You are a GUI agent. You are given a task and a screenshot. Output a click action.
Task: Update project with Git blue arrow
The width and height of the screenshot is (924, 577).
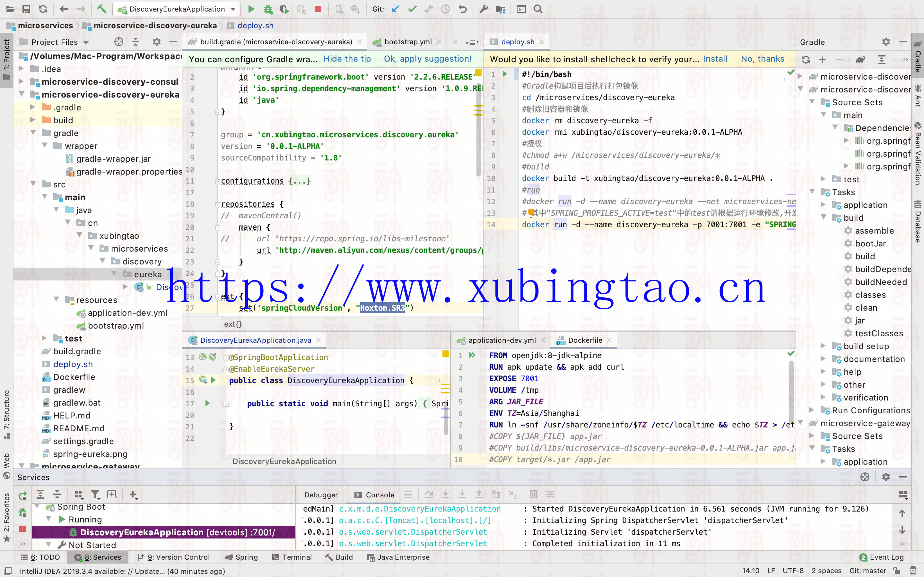(x=396, y=9)
